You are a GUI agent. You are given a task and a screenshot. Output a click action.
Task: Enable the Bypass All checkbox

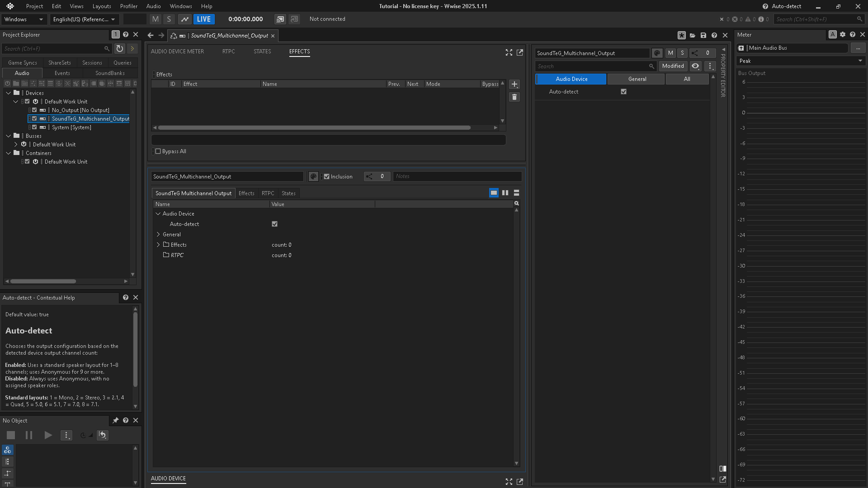[158, 151]
